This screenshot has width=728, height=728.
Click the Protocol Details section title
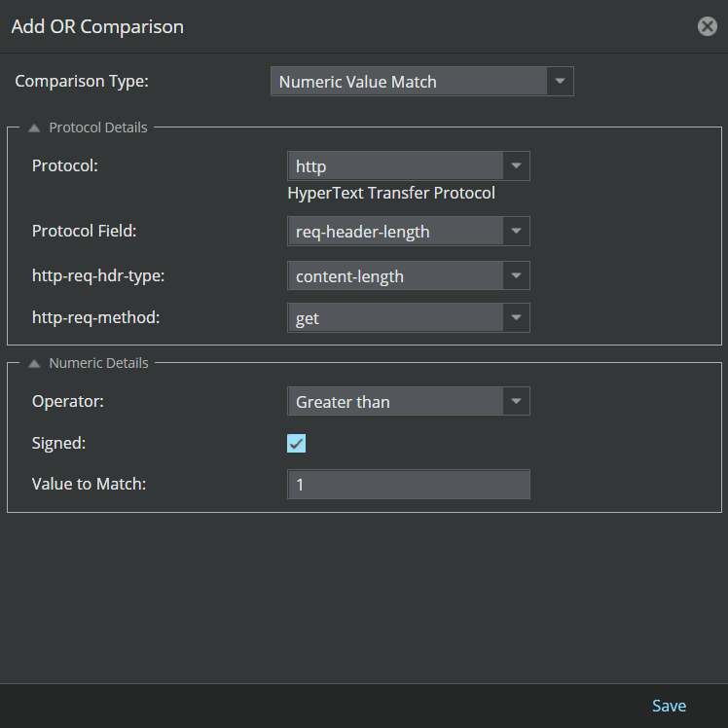(x=98, y=127)
